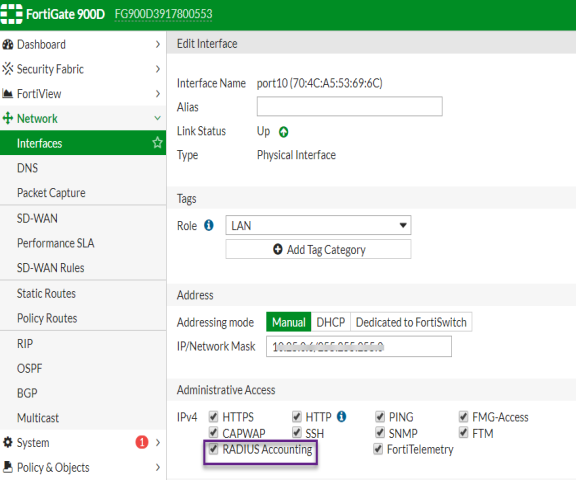Toggle the HTTPS access checkbox
576x480 pixels.
point(213,416)
